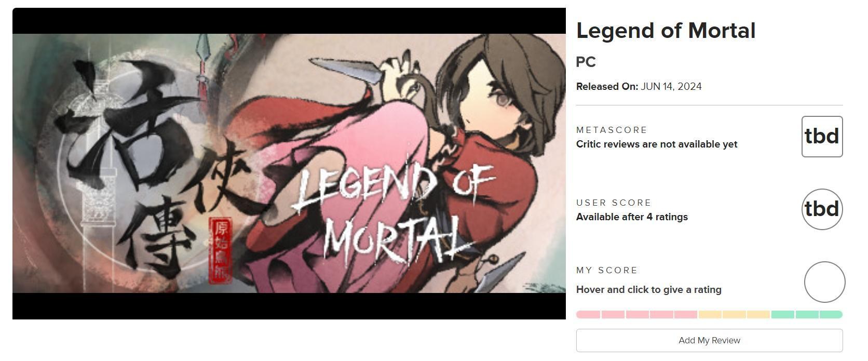Viewport: 868px width, 361px height.
Task: Click the User Score tbd circle badge
Action: point(822,209)
